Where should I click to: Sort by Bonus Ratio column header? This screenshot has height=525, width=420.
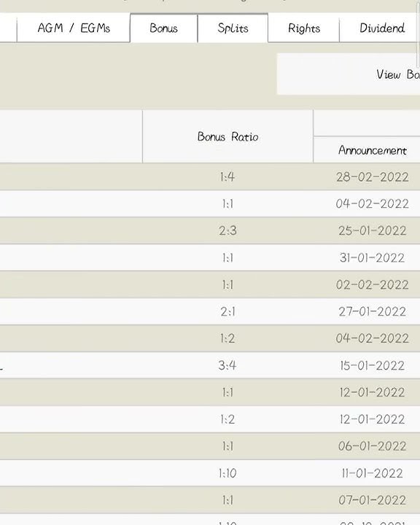[x=227, y=136]
